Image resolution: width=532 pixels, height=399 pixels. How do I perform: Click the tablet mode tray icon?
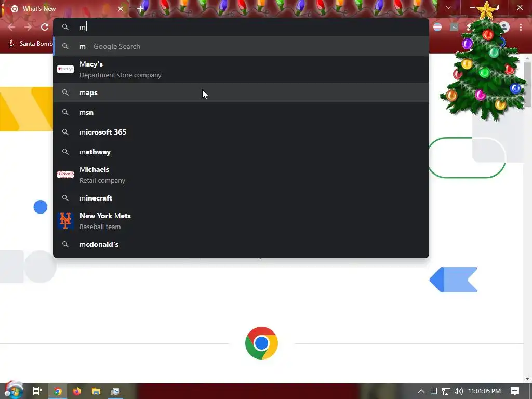pyautogui.click(x=434, y=391)
